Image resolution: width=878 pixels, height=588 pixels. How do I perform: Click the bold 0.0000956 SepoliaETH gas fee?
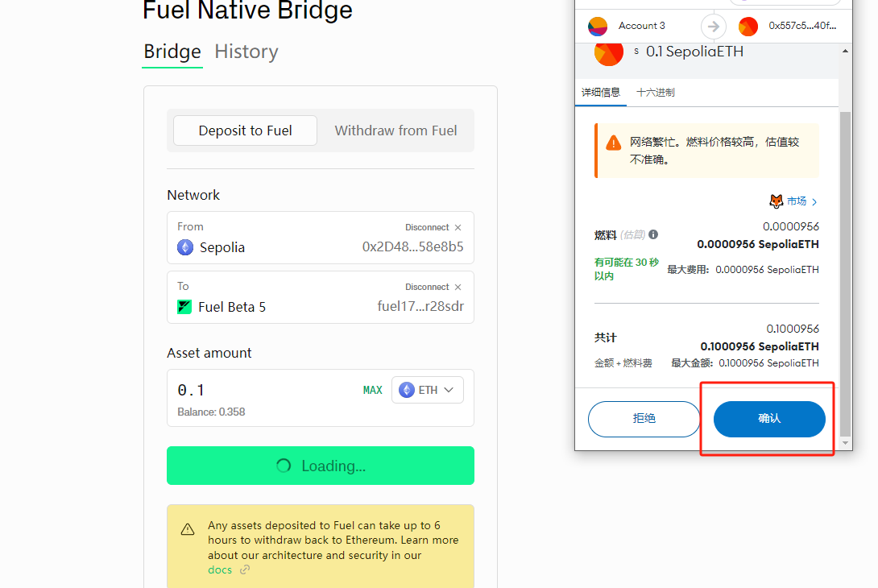pos(758,245)
